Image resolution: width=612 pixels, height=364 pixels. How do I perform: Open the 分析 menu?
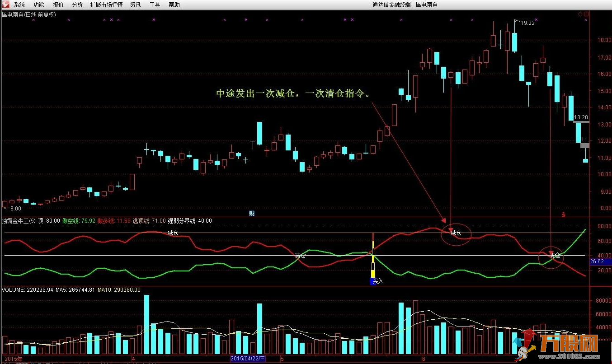click(x=77, y=5)
